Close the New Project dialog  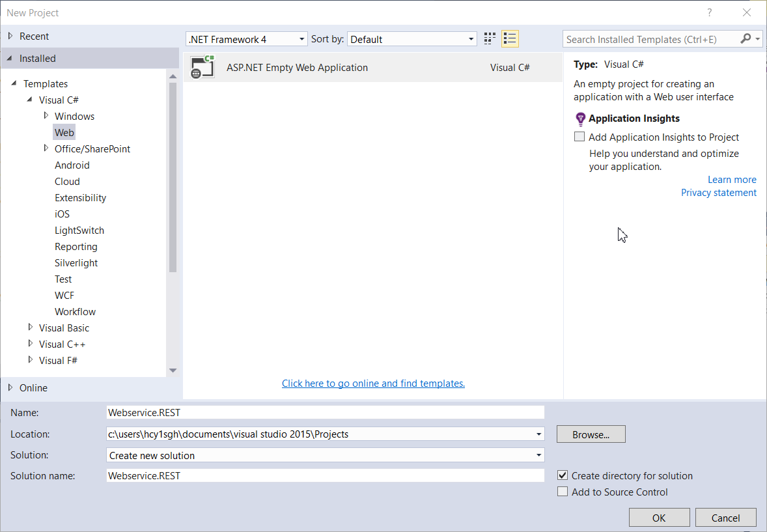[746, 13]
